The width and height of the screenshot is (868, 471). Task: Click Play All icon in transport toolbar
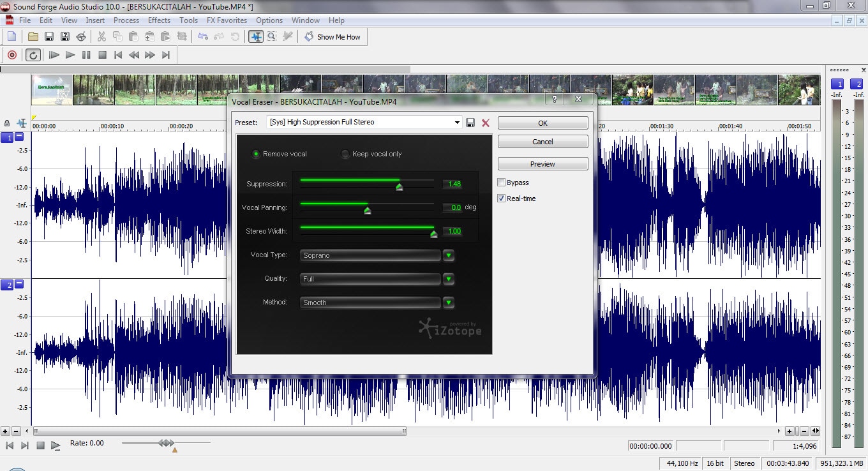pyautogui.click(x=54, y=55)
